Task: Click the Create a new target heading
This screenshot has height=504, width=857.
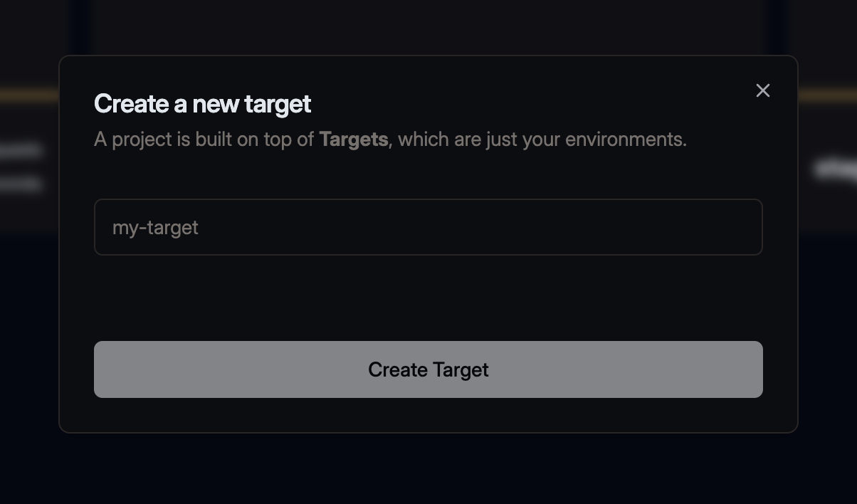Action: (201, 104)
